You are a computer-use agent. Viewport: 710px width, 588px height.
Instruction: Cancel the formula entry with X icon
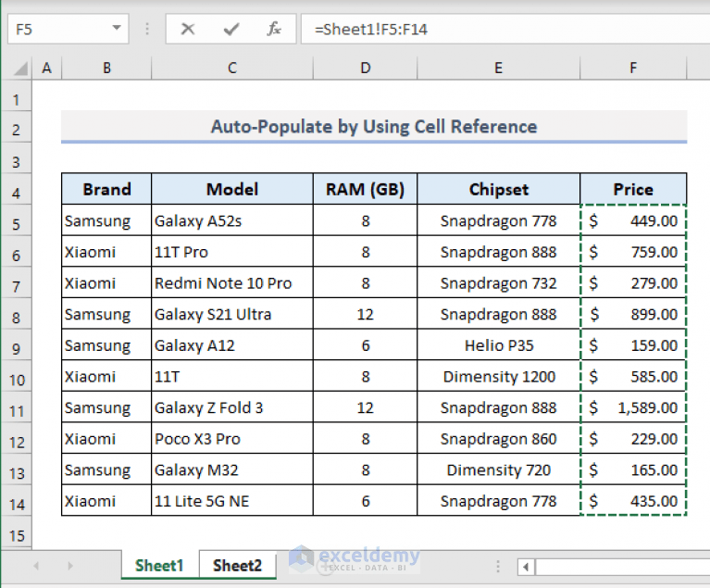[188, 30]
